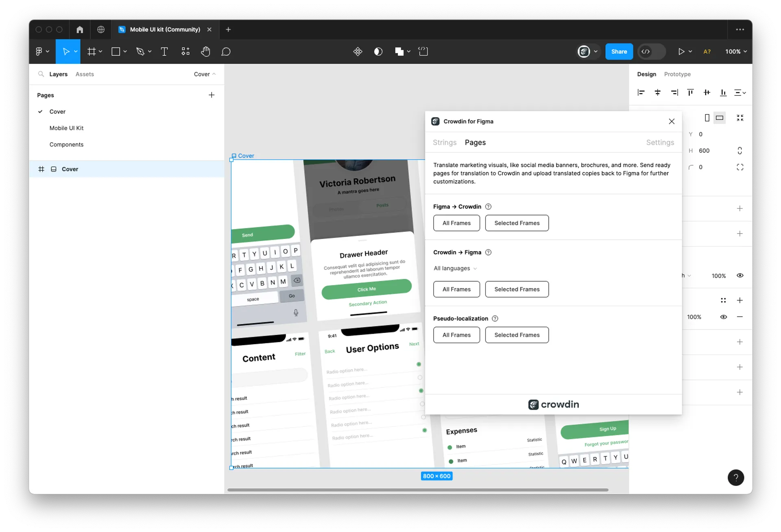
Task: Align vertical centers
Action: (x=707, y=93)
